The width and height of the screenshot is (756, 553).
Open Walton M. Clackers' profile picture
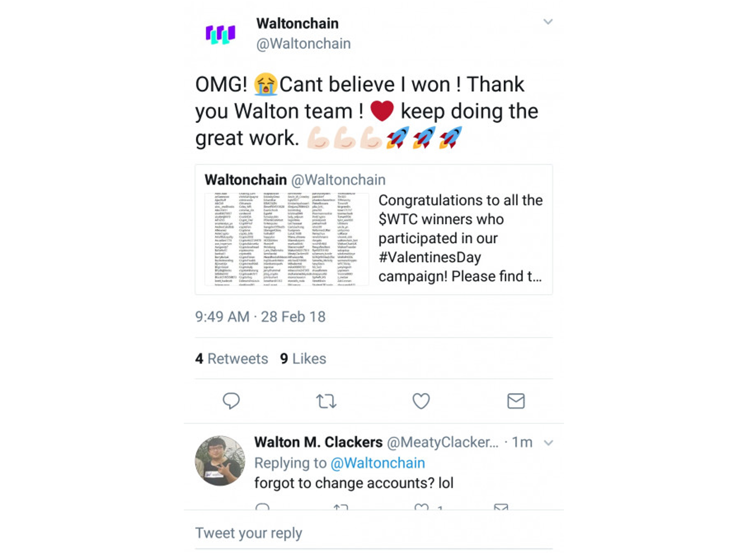click(x=220, y=460)
